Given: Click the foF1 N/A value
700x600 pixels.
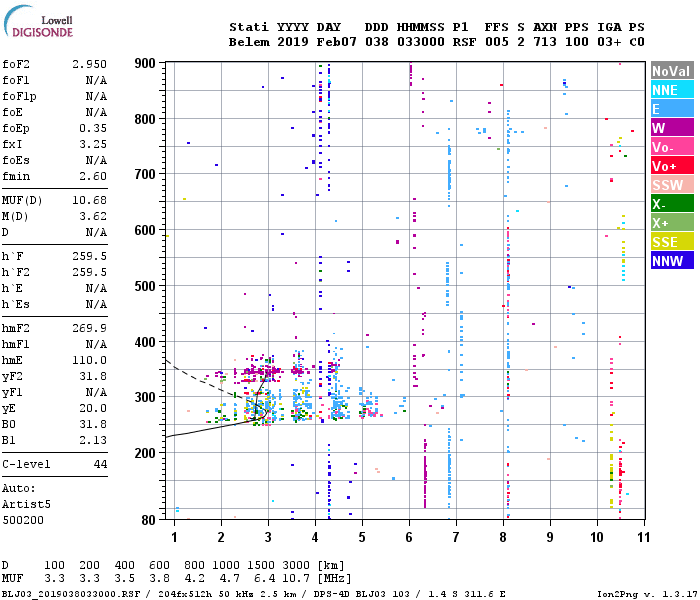Looking at the screenshot, I should coord(96,80).
